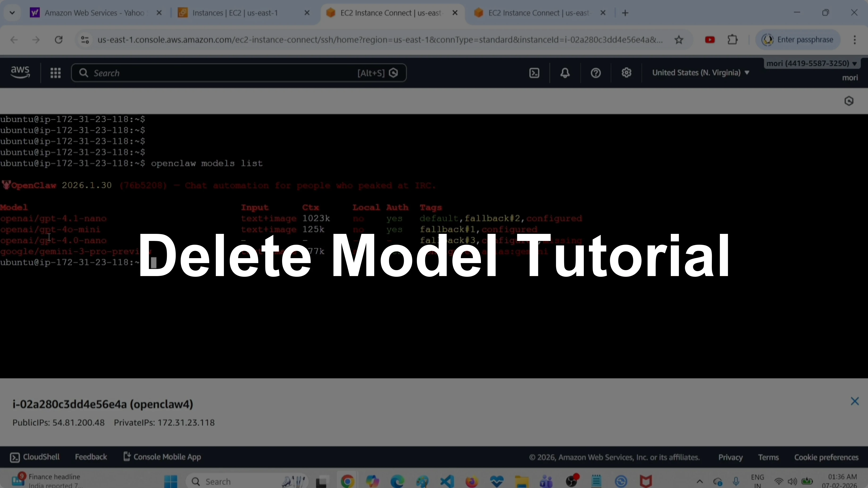Open AWS notifications bell

(x=565, y=73)
